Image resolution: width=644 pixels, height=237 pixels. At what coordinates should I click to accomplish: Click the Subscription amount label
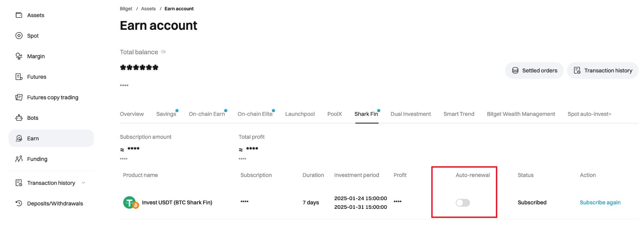[x=146, y=137]
